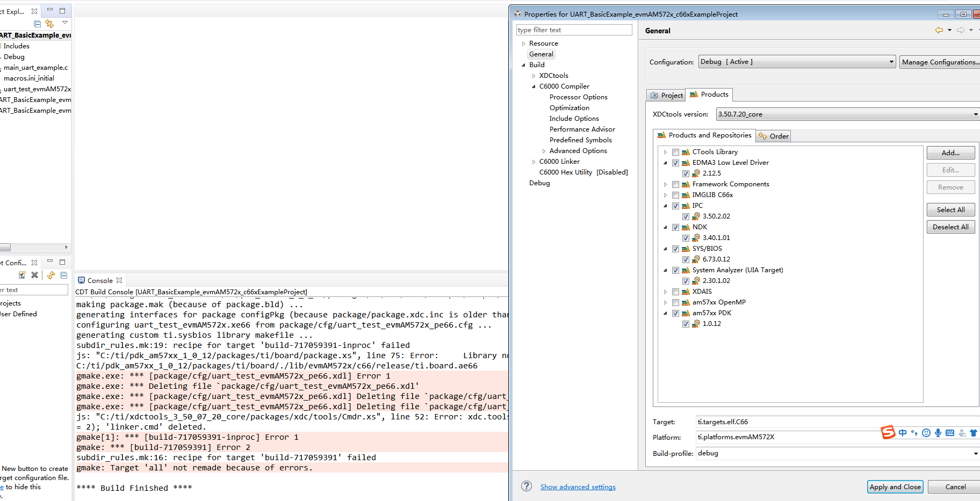The height and width of the screenshot is (501, 980).
Task: Click the Add... button
Action: (950, 153)
